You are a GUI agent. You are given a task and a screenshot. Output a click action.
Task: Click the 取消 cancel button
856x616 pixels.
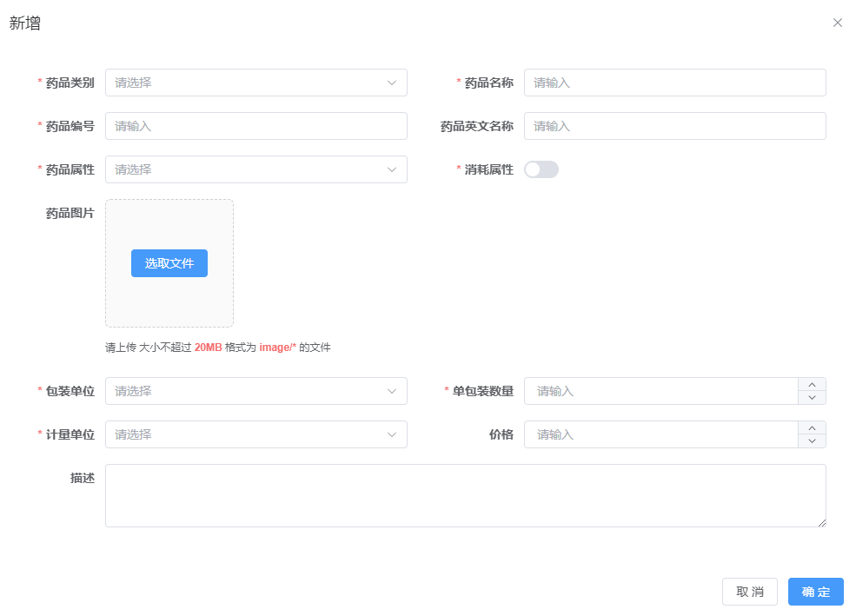tap(749, 592)
